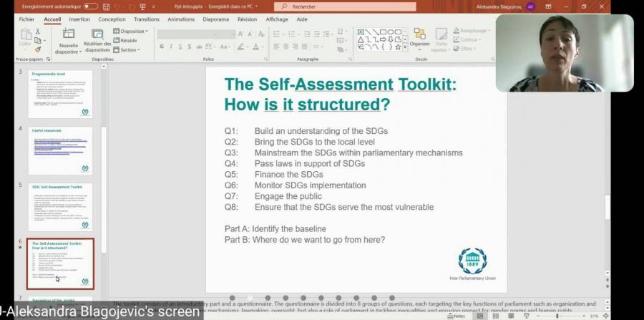
Task: Click the Save icon in title bar
Action: [x=107, y=6]
